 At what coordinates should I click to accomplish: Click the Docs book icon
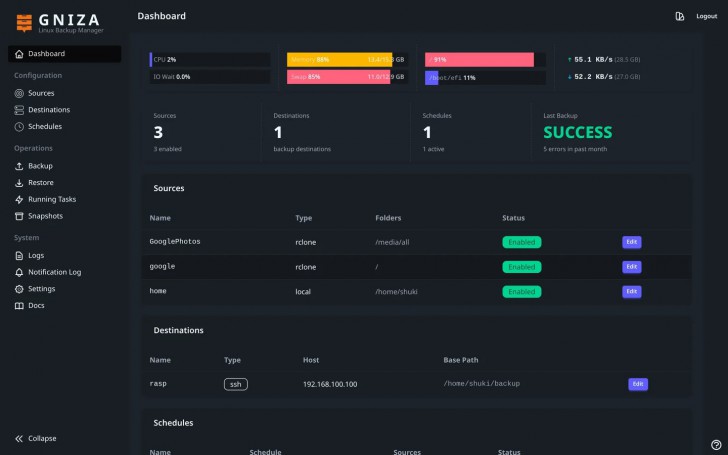click(19, 306)
